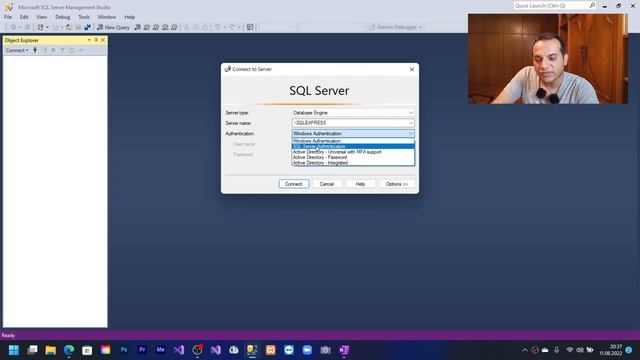Click the Analysis Services DAX Query icon
Viewport: 640px width, 360px height.
[174, 27]
